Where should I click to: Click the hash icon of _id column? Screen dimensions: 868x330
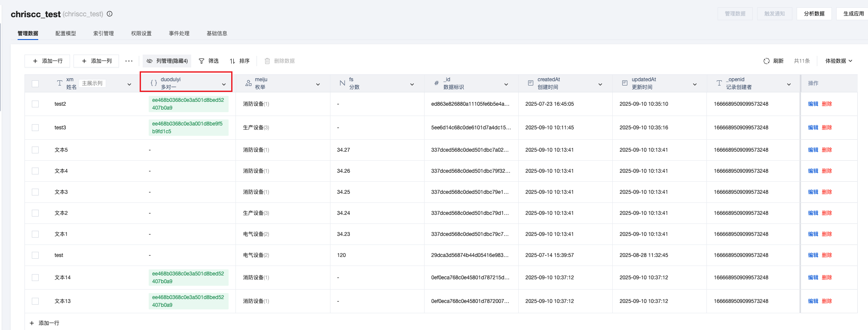click(437, 83)
